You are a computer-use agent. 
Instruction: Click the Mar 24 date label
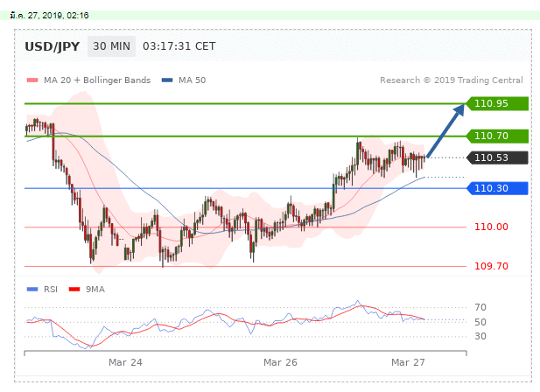point(125,362)
